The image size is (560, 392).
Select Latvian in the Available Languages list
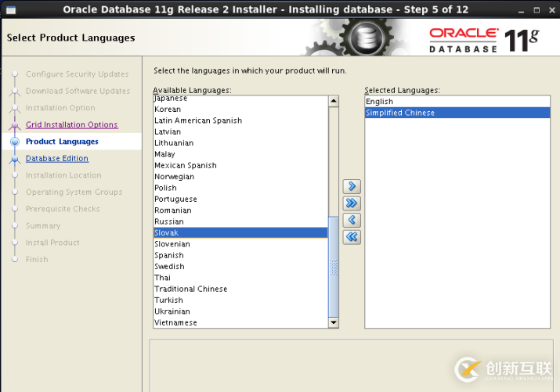[x=240, y=131]
